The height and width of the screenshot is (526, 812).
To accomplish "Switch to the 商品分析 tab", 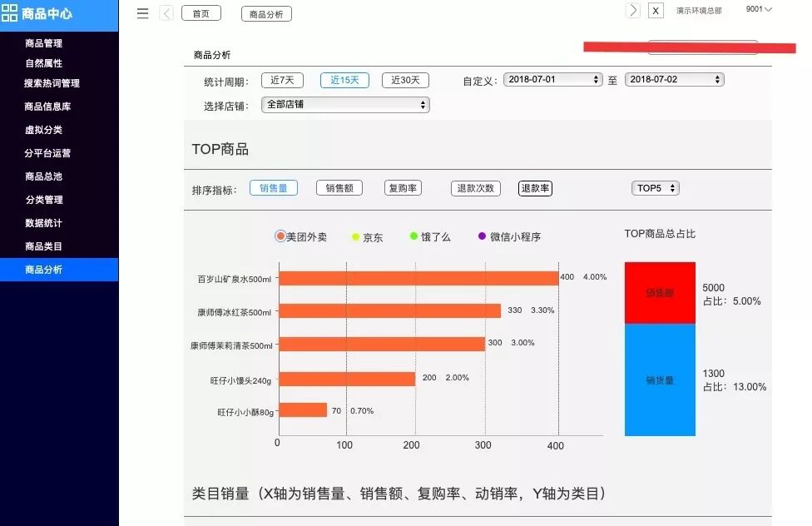I will [x=266, y=14].
